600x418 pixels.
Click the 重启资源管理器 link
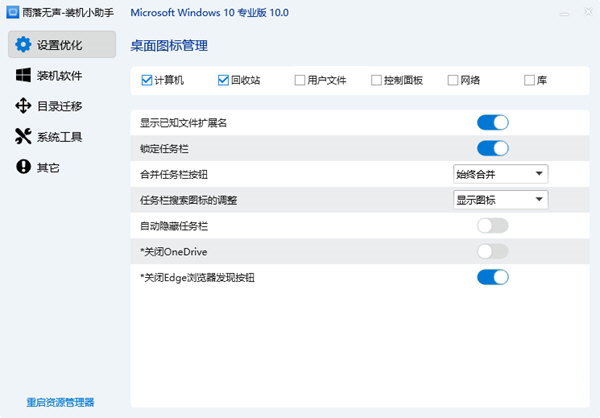tap(60, 402)
